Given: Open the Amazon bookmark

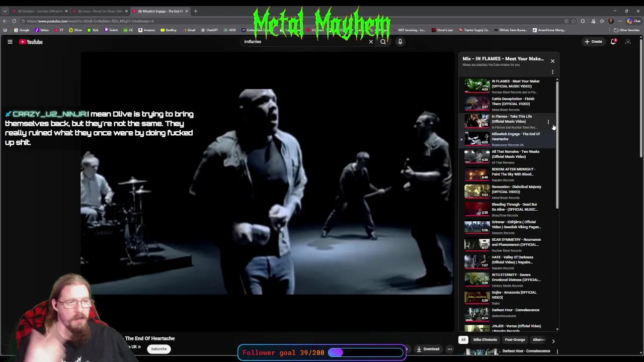Looking at the screenshot, I should pyautogui.click(x=146, y=30).
